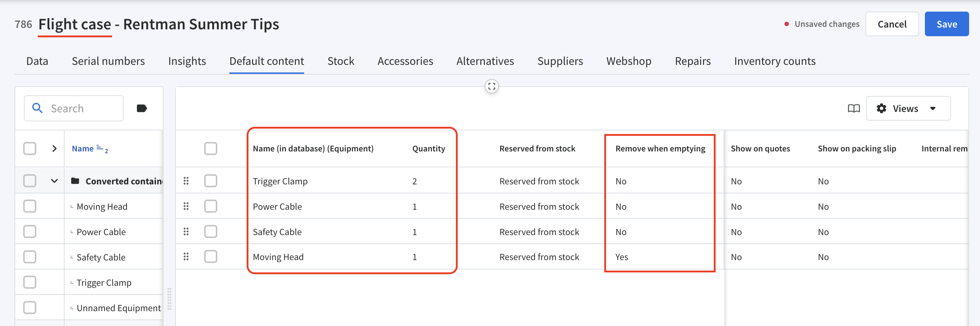Click the Yes value for Moving Head removal
This screenshot has height=326, width=980.
pos(622,257)
